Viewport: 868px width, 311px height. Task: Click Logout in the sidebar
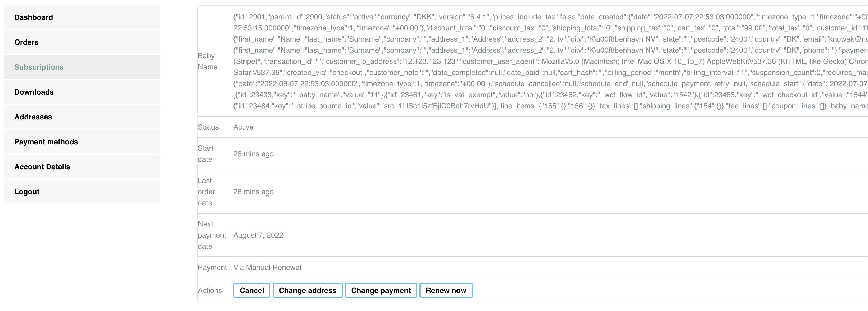click(27, 192)
